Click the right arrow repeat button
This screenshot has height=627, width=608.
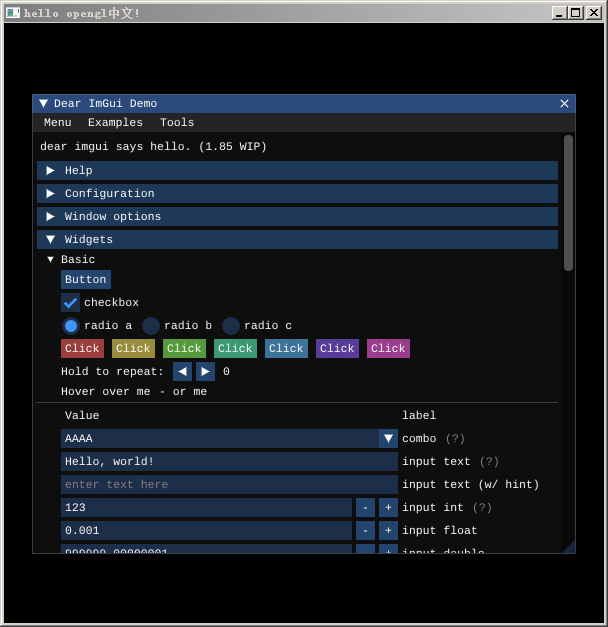click(x=205, y=371)
